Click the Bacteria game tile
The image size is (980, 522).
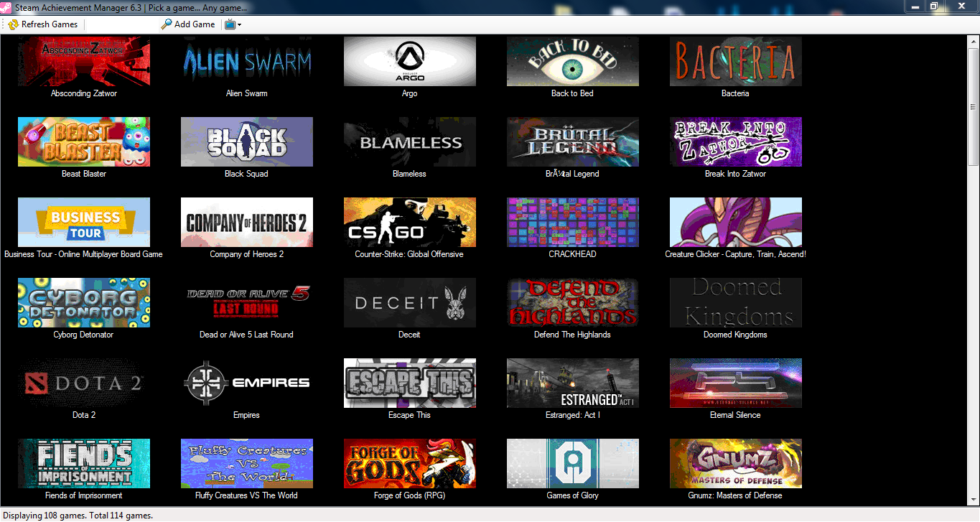pyautogui.click(x=735, y=61)
